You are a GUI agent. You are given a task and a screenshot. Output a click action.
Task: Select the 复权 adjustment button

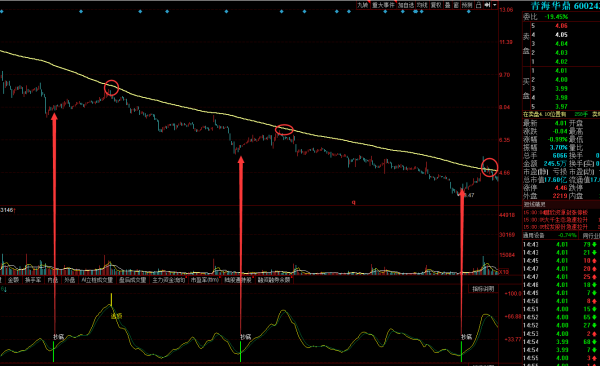tap(436, 5)
